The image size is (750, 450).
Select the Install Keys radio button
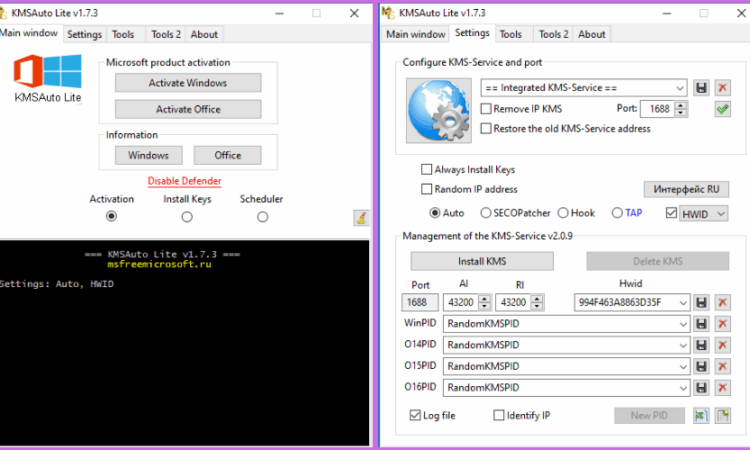[x=187, y=217]
